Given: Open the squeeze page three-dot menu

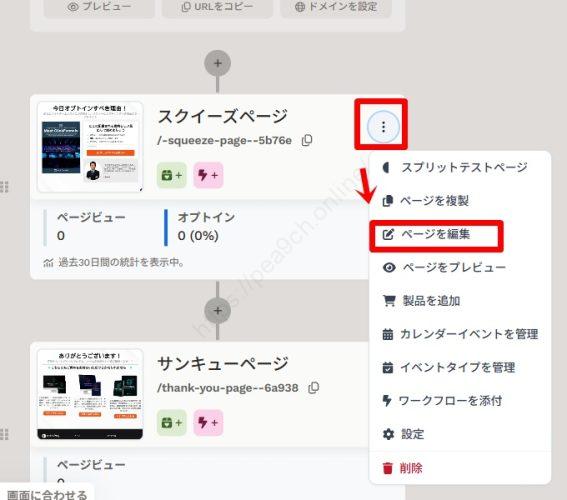Looking at the screenshot, I should (x=383, y=127).
